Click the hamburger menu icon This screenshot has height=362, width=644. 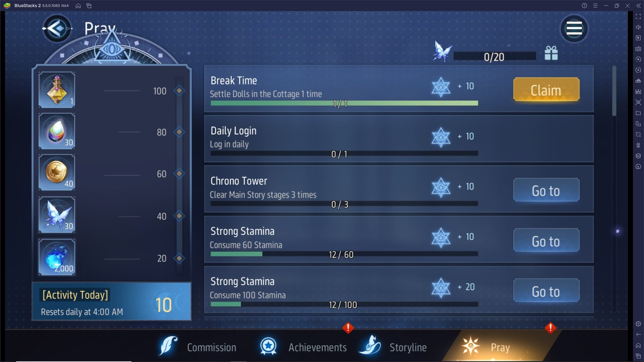click(x=574, y=29)
